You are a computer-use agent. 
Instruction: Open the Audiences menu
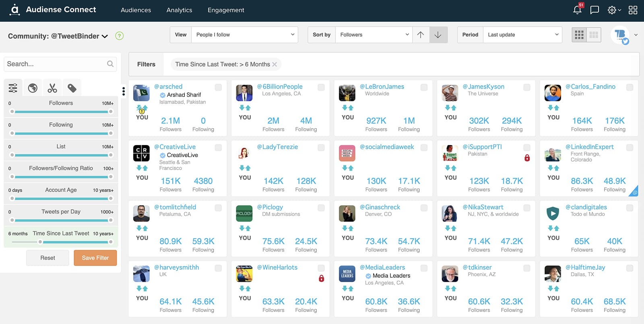[x=136, y=10]
